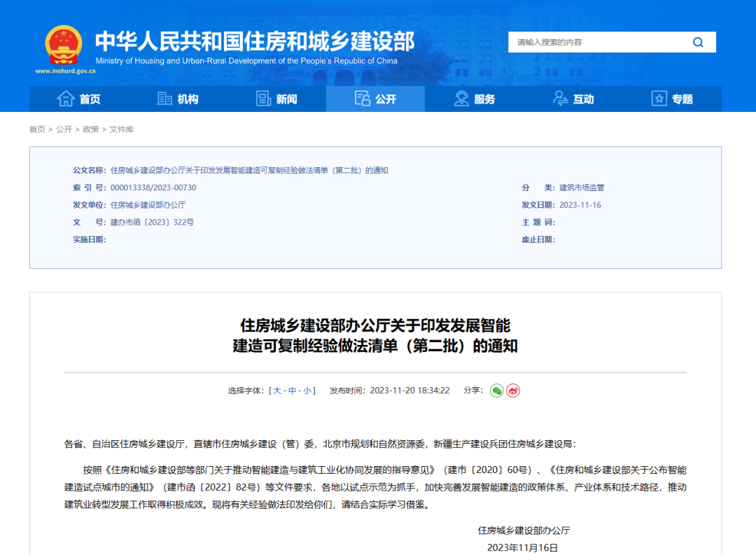Click the search magnifier icon
The height and width of the screenshot is (555, 756).
tap(698, 43)
